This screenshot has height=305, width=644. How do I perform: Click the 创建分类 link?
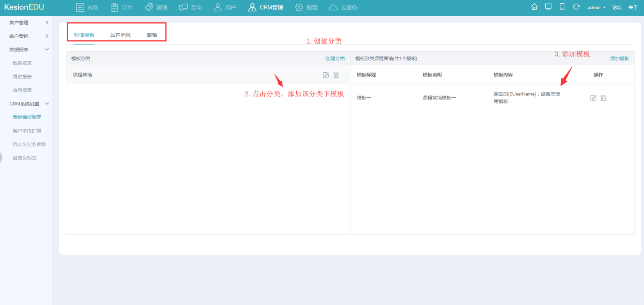pos(335,58)
